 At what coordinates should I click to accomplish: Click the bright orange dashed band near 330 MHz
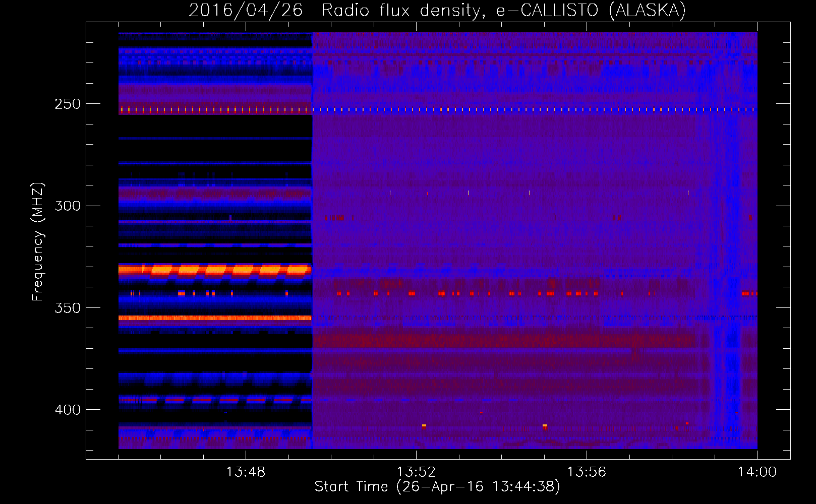click(x=215, y=270)
